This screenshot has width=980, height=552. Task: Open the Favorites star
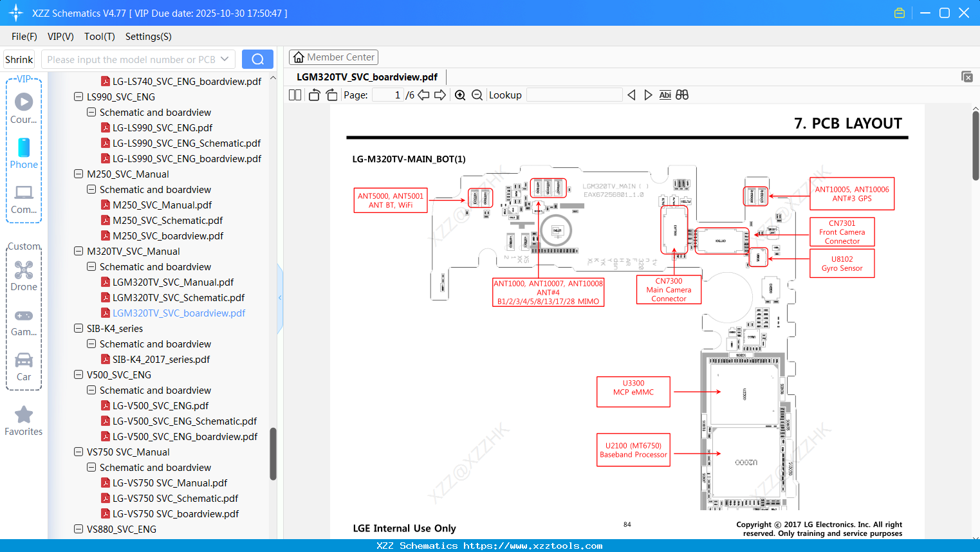click(24, 421)
